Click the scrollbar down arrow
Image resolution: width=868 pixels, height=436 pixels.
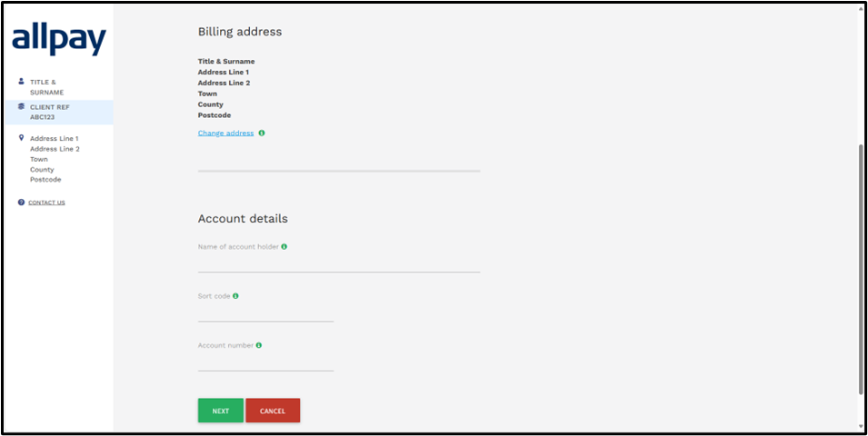(860, 426)
